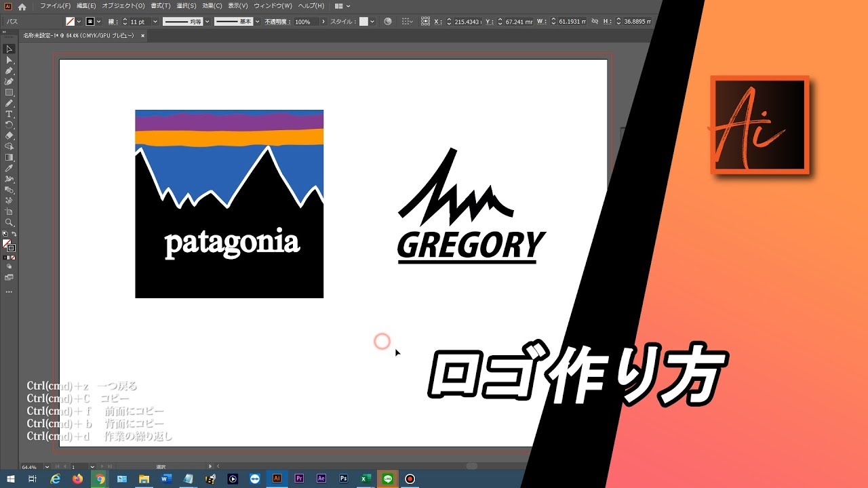Select the Direct Selection tool
868x488 pixels.
tap(9, 60)
